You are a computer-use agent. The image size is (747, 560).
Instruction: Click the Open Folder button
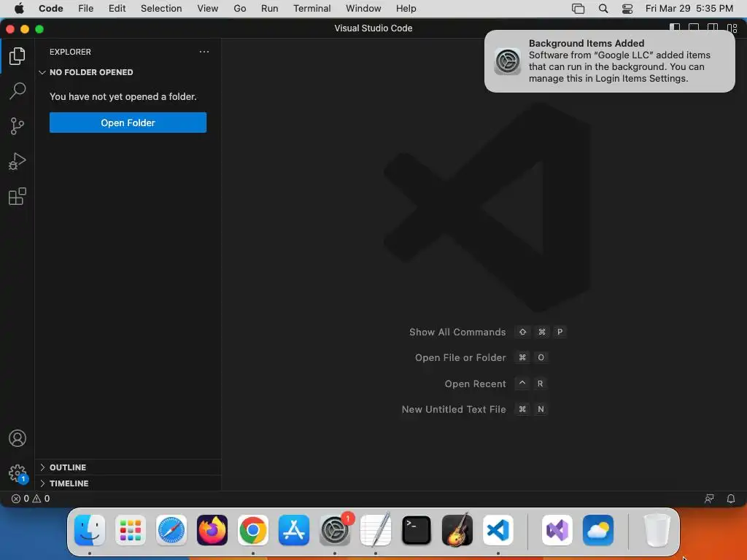128,122
